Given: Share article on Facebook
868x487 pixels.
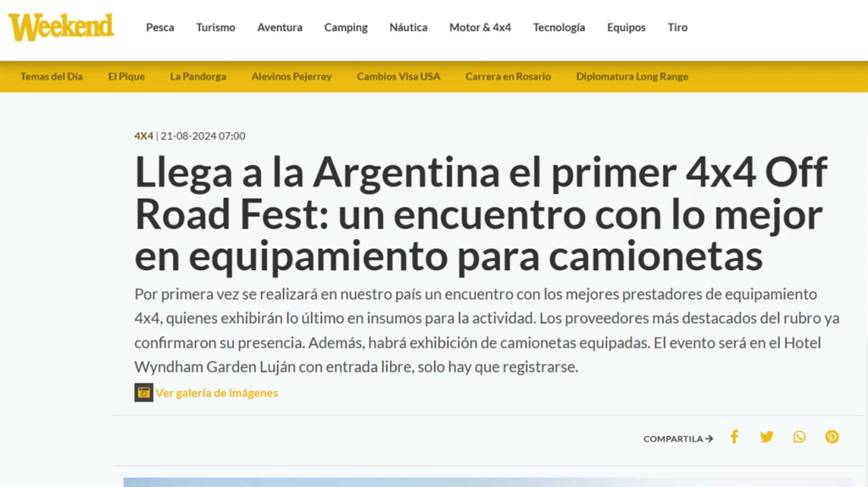Looking at the screenshot, I should (734, 437).
